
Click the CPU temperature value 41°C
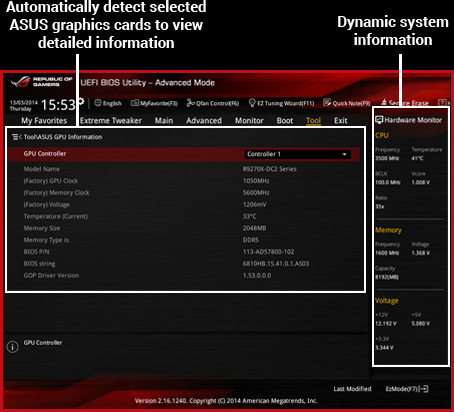point(417,158)
